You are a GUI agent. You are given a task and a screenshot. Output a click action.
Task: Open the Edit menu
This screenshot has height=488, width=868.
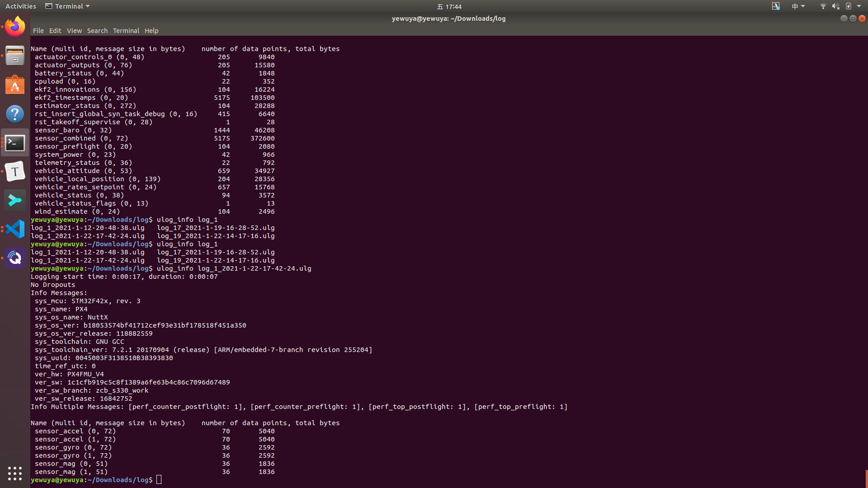(x=55, y=31)
